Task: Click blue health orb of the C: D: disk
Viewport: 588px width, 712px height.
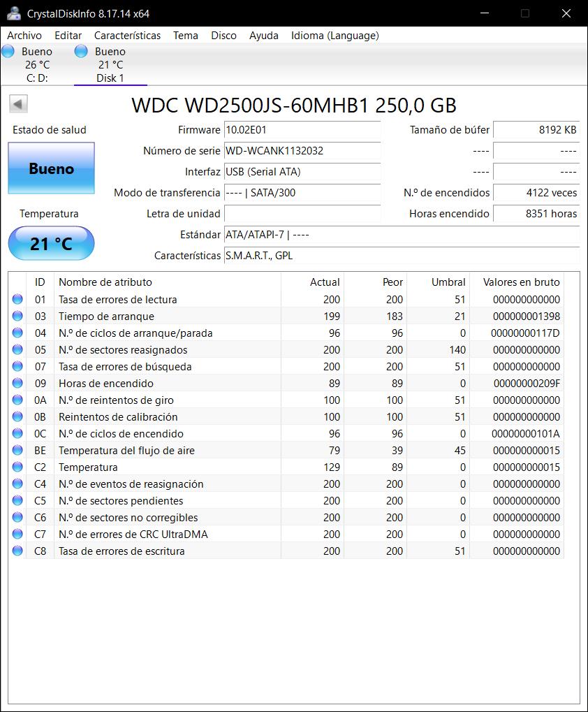Action: pos(8,51)
